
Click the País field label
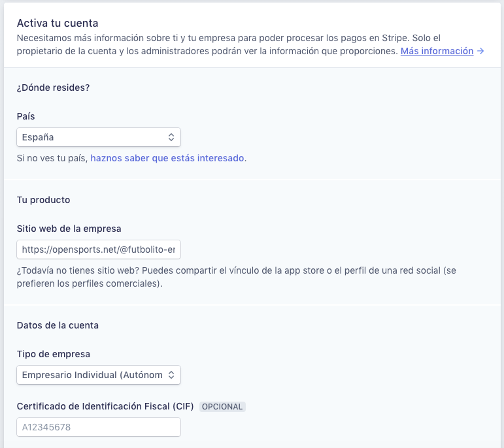[x=25, y=116]
